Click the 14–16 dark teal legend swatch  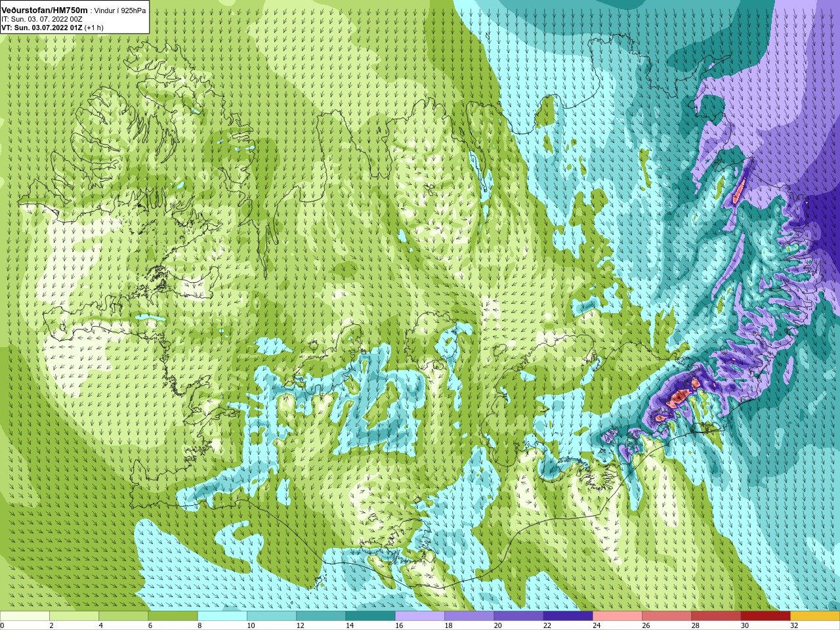pyautogui.click(x=371, y=616)
